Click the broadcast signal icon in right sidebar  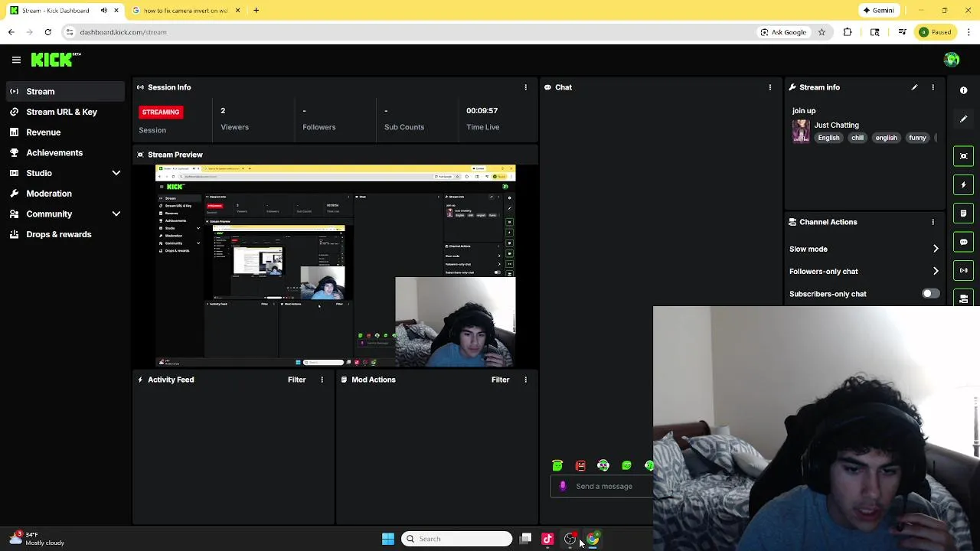pyautogui.click(x=964, y=270)
